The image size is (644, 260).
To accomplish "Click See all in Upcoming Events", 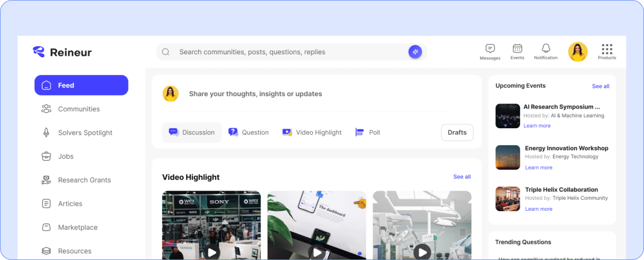I will [x=601, y=86].
